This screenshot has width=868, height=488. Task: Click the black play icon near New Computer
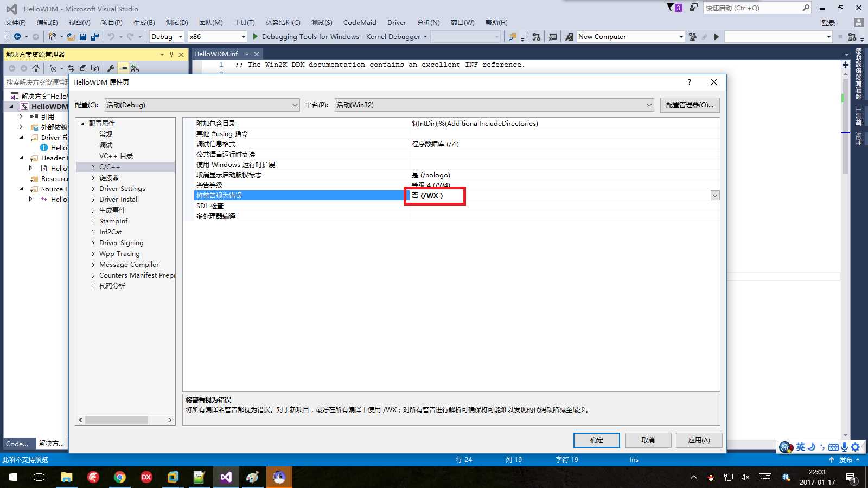[x=717, y=36]
